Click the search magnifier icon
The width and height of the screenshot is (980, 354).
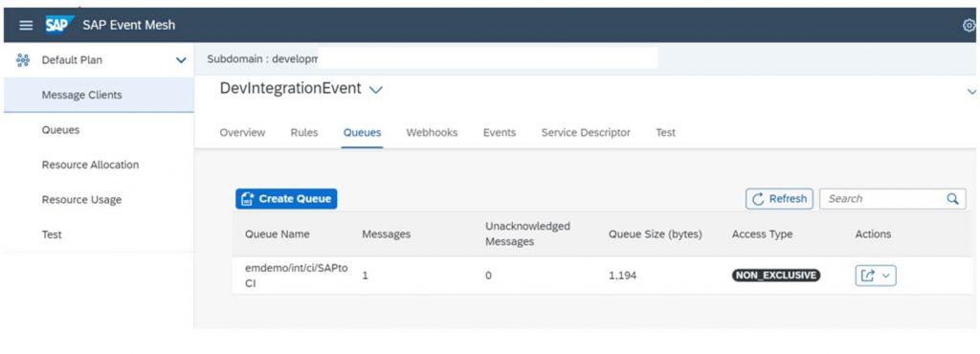pyautogui.click(x=952, y=199)
